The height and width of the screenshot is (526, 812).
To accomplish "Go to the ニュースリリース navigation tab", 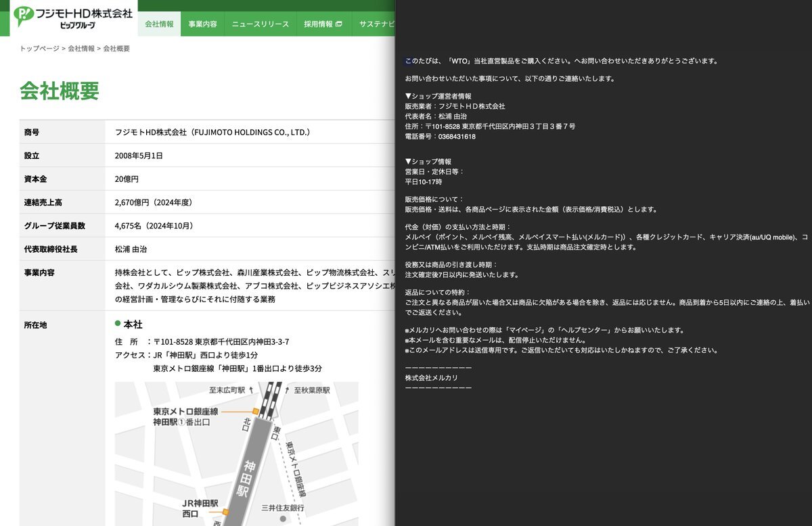I will tap(261, 24).
